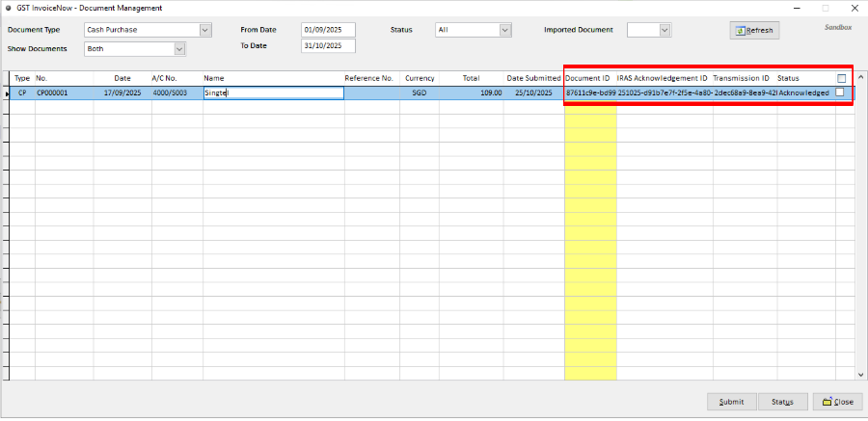868x421 pixels.
Task: Click the From Date field
Action: point(328,30)
